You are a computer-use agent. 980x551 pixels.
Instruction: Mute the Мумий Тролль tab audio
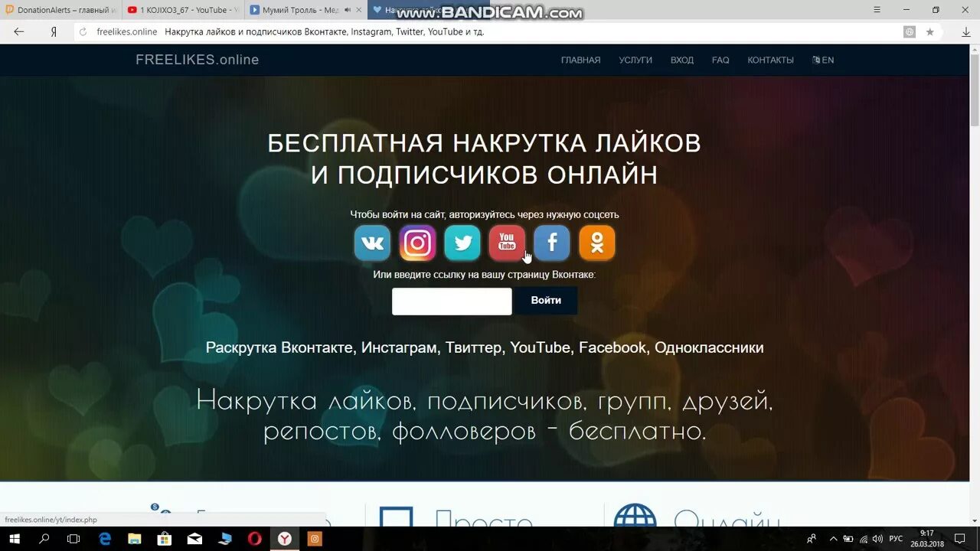point(348,10)
